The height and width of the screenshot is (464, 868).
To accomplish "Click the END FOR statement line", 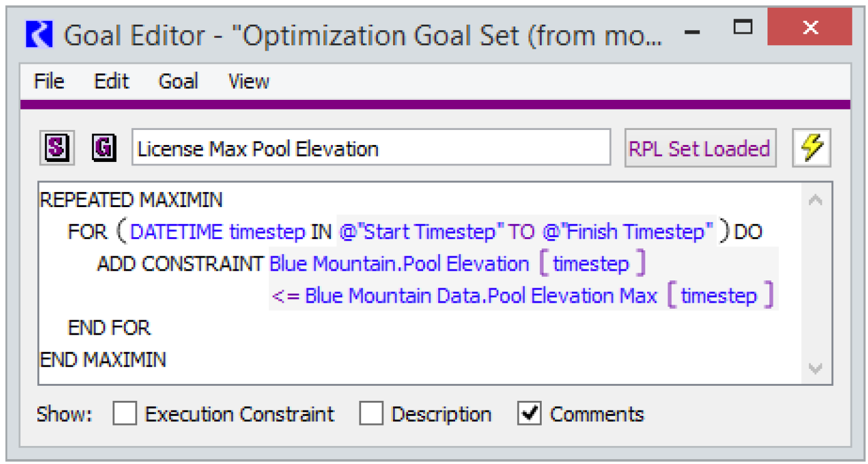I will coord(109,327).
